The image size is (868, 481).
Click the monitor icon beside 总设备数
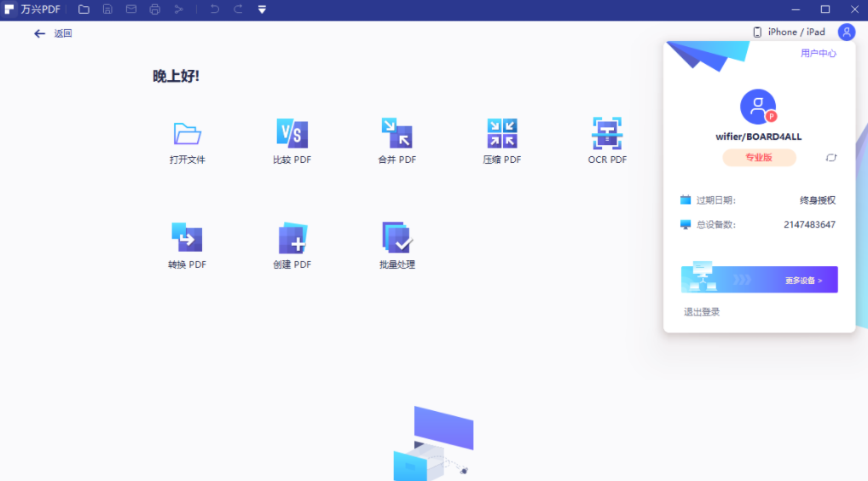tap(686, 224)
